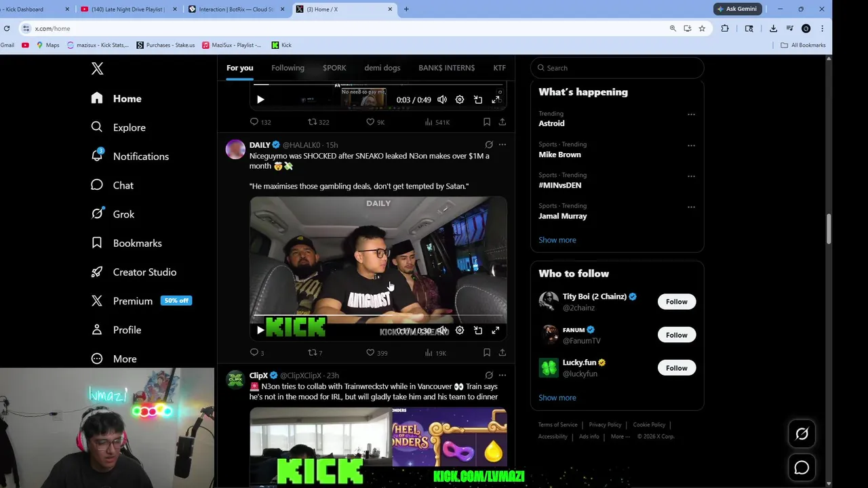Repost the DAILY post with 7 reposts
Viewport: 868px width, 488px height.
click(x=315, y=352)
